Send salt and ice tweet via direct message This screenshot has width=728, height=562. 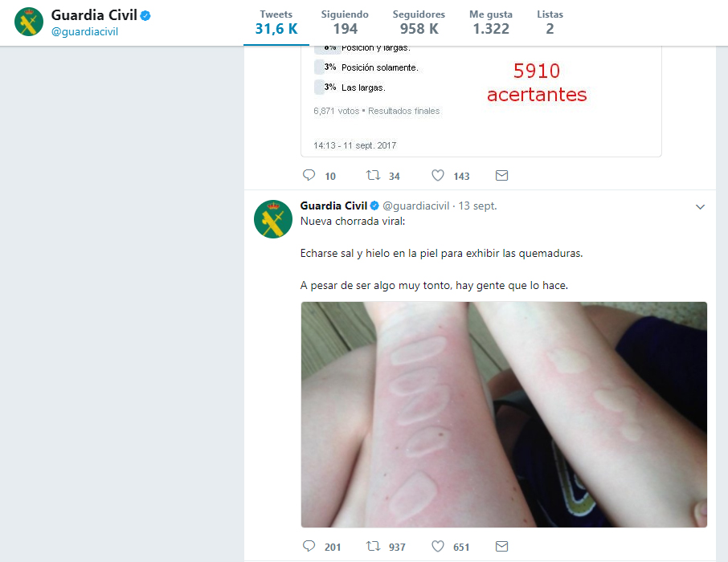pyautogui.click(x=501, y=546)
